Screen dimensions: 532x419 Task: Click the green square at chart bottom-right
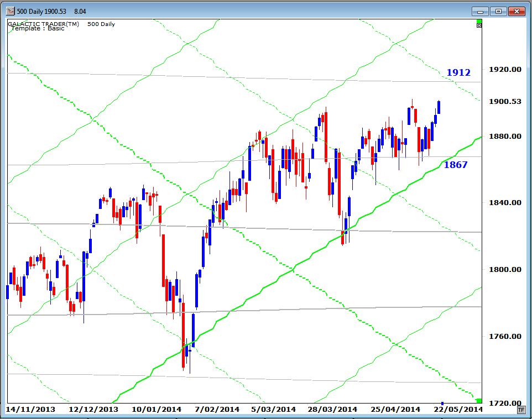(479, 401)
